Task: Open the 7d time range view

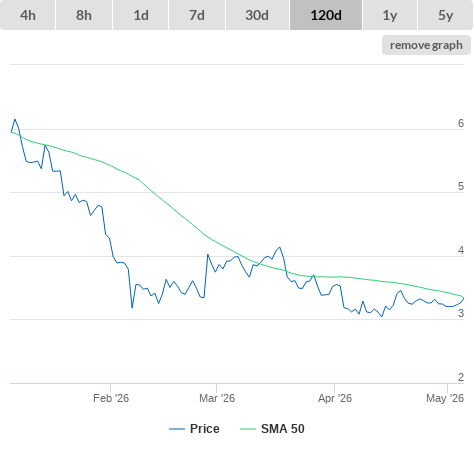Action: 197,15
